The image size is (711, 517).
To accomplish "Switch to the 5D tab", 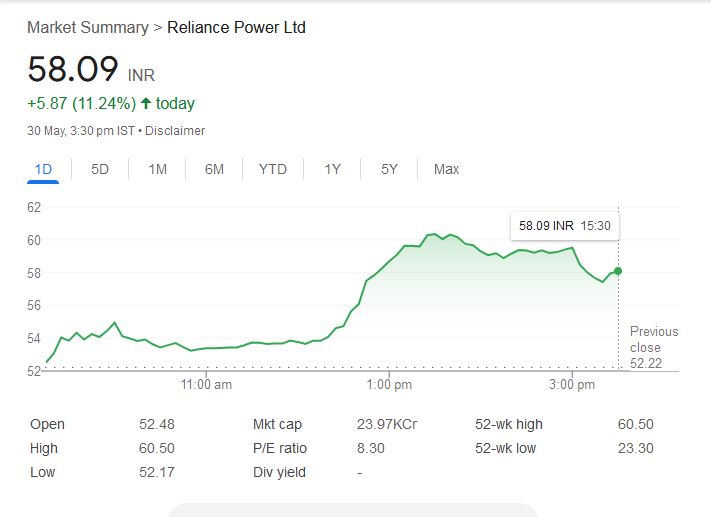I will tap(100, 169).
